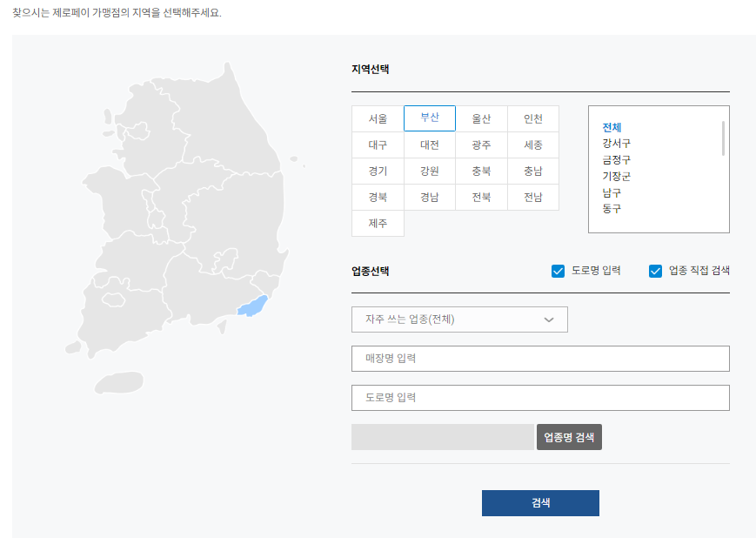
Task: Select 서울 region button
Action: coord(378,118)
